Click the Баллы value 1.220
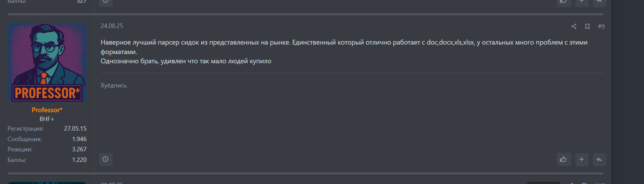 click(x=79, y=160)
